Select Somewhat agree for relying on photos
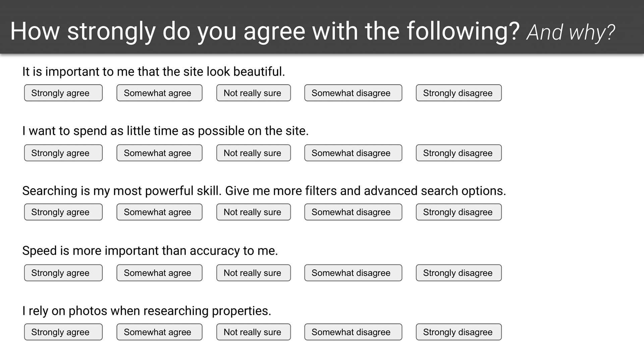Image resolution: width=644 pixels, height=362 pixels. tap(159, 332)
